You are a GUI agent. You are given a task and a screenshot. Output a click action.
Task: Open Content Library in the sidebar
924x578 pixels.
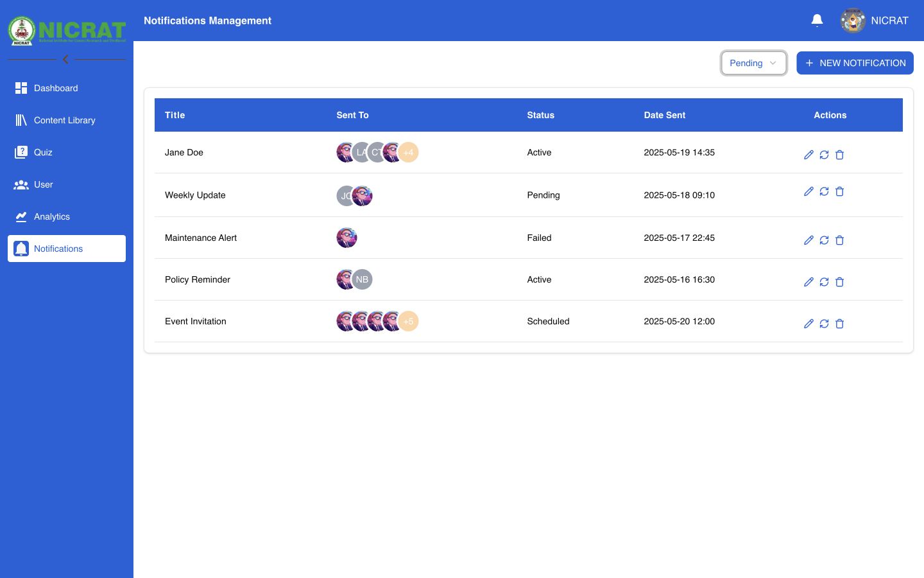[x=67, y=120]
